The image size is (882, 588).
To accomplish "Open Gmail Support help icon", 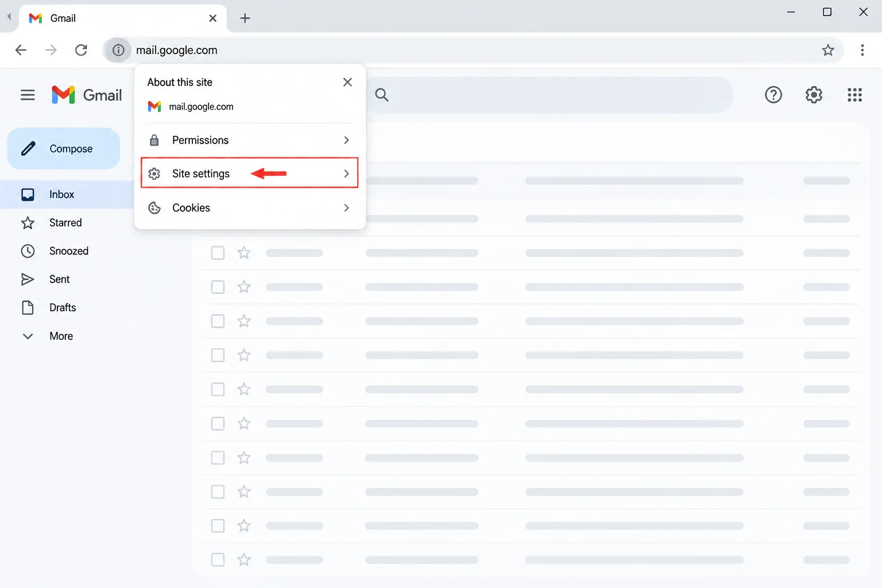I will coord(773,95).
